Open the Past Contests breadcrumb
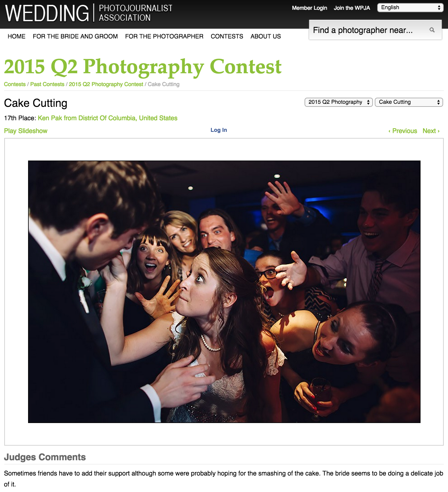 click(x=47, y=84)
